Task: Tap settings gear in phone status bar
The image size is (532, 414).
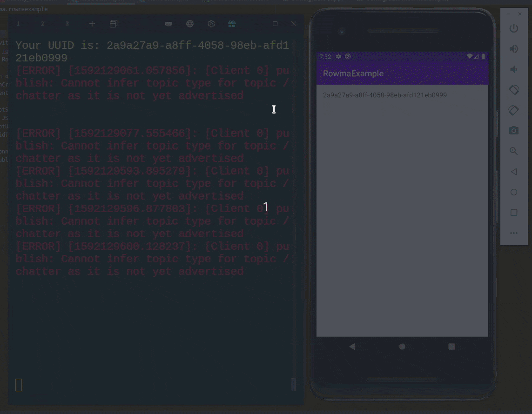Action: point(338,57)
